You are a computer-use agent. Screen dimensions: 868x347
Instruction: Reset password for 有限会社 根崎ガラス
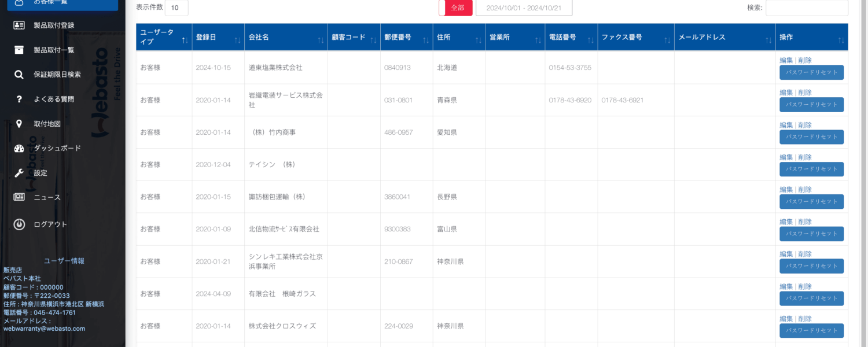coord(811,299)
